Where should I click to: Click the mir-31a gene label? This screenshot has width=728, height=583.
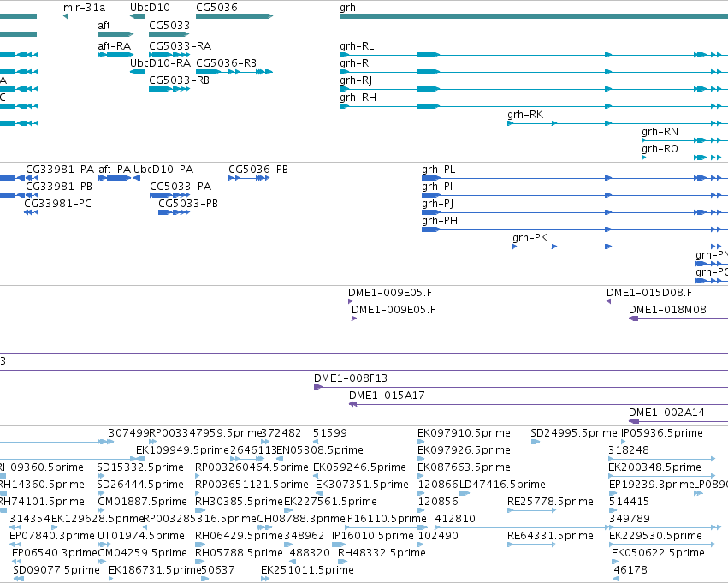point(84,8)
